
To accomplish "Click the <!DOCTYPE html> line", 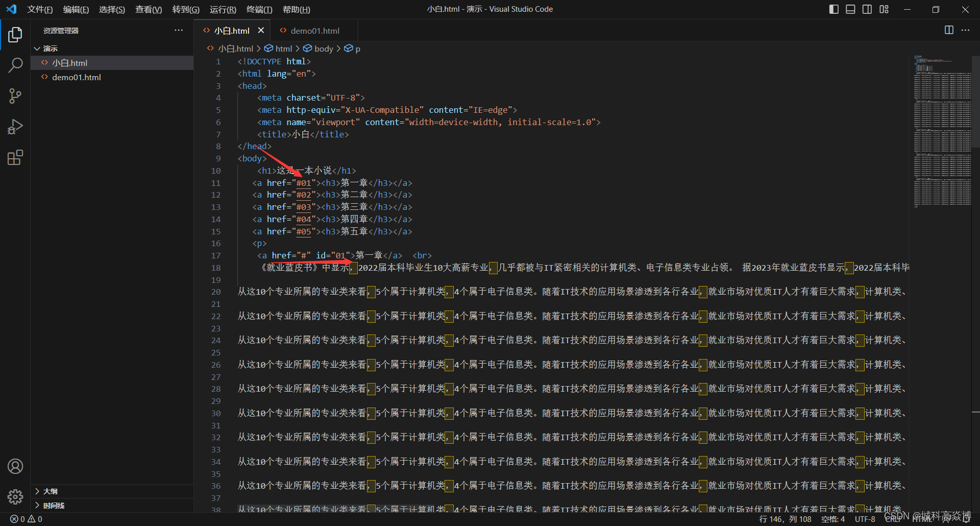I will pos(274,61).
